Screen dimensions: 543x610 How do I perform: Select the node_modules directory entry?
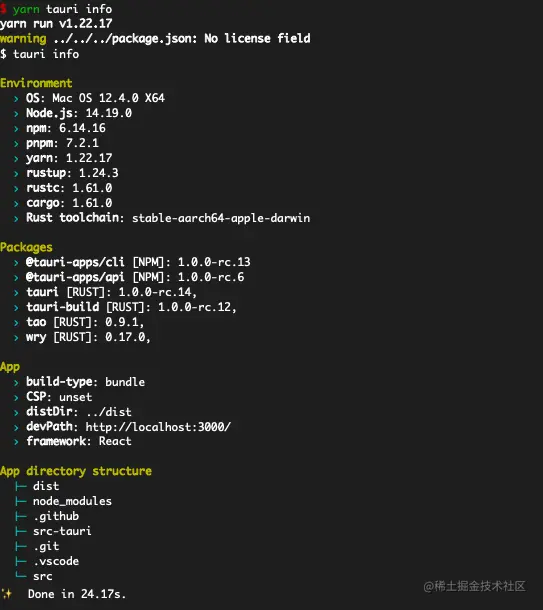pyautogui.click(x=72, y=501)
